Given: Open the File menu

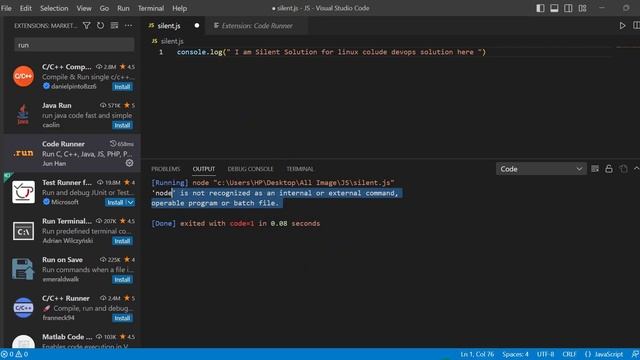Looking at the screenshot, I should pos(6,8).
